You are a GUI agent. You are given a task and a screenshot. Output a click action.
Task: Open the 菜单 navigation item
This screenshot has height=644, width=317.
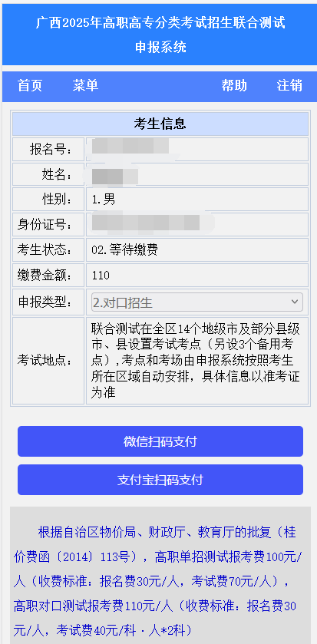(x=85, y=85)
